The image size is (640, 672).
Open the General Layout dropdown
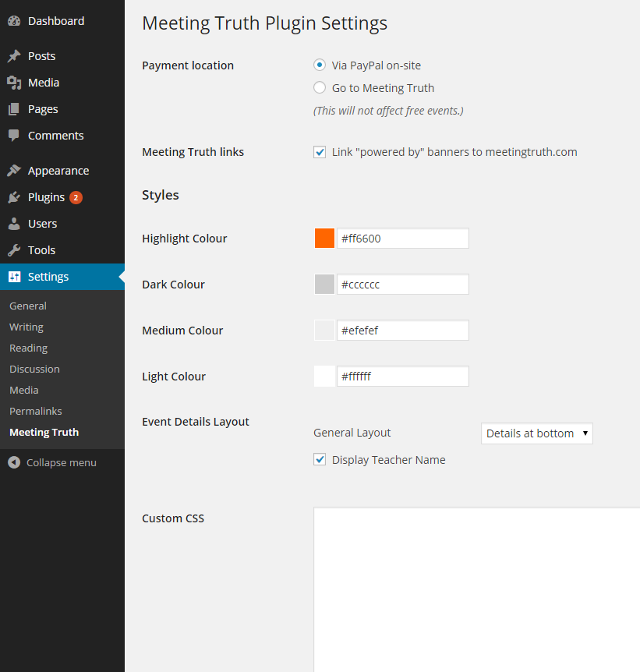tap(536, 433)
